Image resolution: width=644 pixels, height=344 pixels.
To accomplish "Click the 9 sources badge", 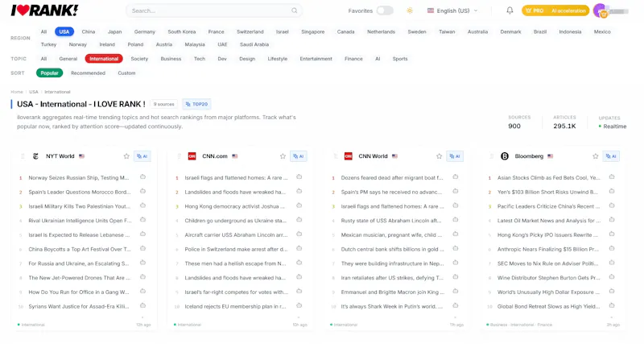I will coord(164,105).
